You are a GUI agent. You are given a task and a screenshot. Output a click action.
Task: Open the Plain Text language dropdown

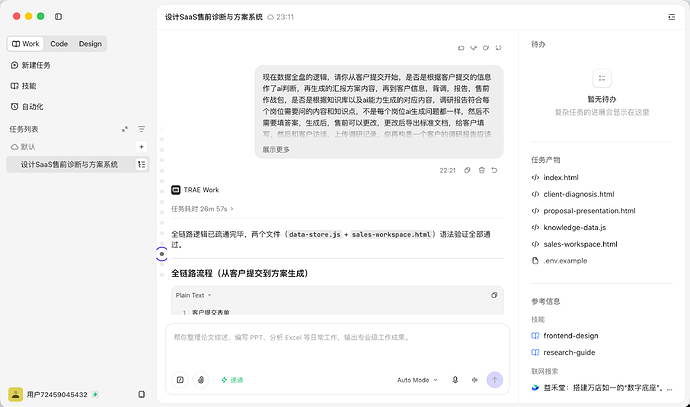point(193,295)
